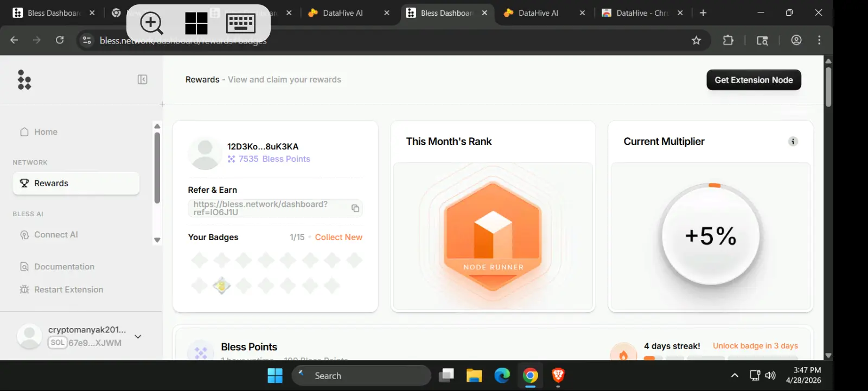Viewport: 868px width, 391px height.
Task: Open Brave browser from taskbar
Action: (x=558, y=375)
